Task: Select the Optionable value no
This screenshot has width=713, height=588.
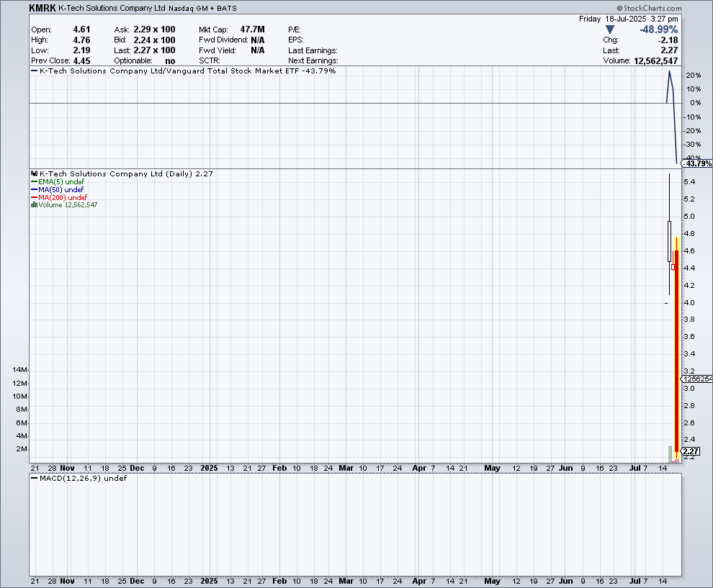Action: tap(170, 61)
